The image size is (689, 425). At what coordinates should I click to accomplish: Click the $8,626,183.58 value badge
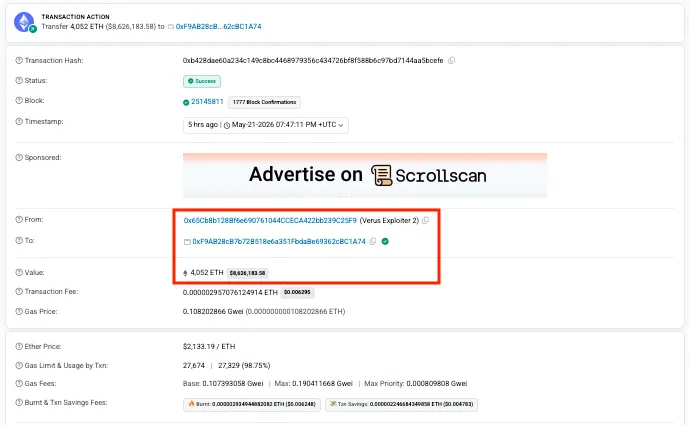click(x=247, y=273)
